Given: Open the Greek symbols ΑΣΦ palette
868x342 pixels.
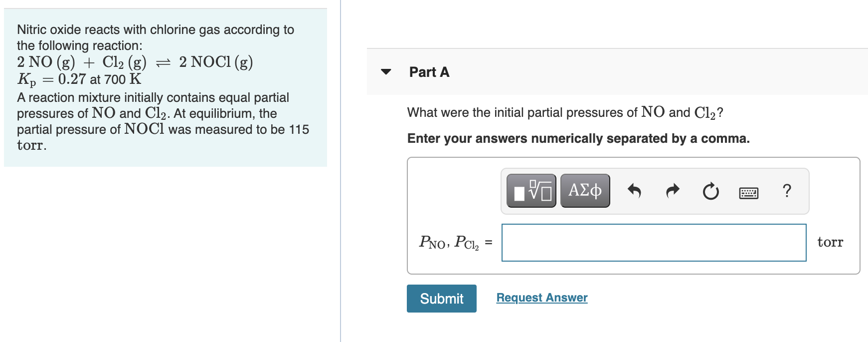Looking at the screenshot, I should (x=585, y=191).
